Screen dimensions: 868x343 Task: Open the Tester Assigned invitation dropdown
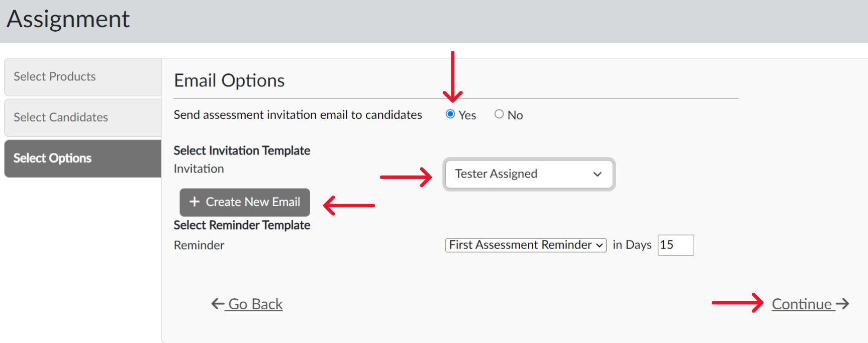coord(528,174)
